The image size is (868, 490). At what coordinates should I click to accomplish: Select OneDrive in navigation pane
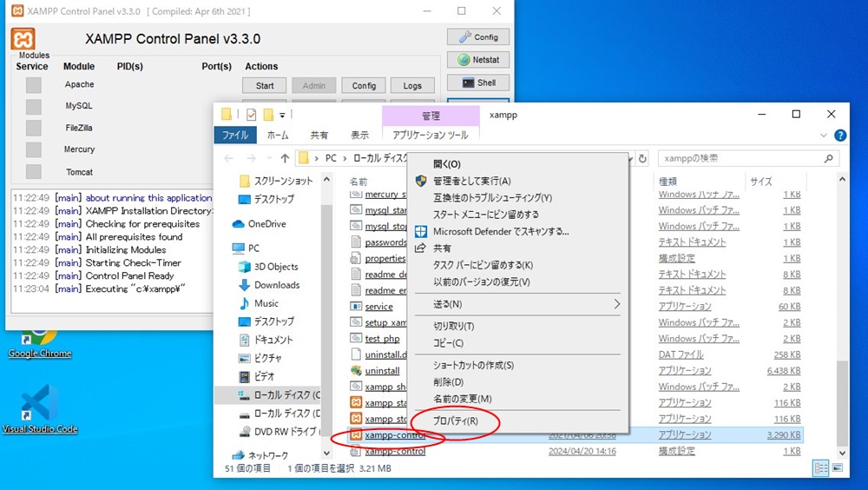tap(259, 224)
